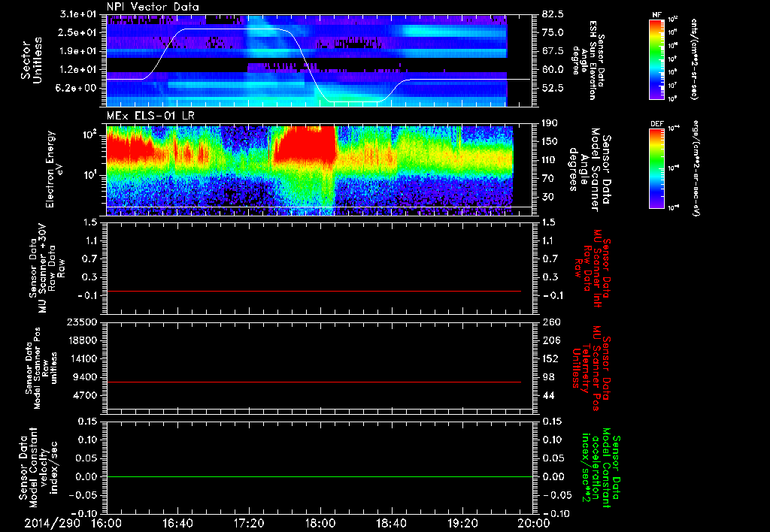Click the '44' telemetry axis tick
This screenshot has height=532, width=770.
(548, 395)
